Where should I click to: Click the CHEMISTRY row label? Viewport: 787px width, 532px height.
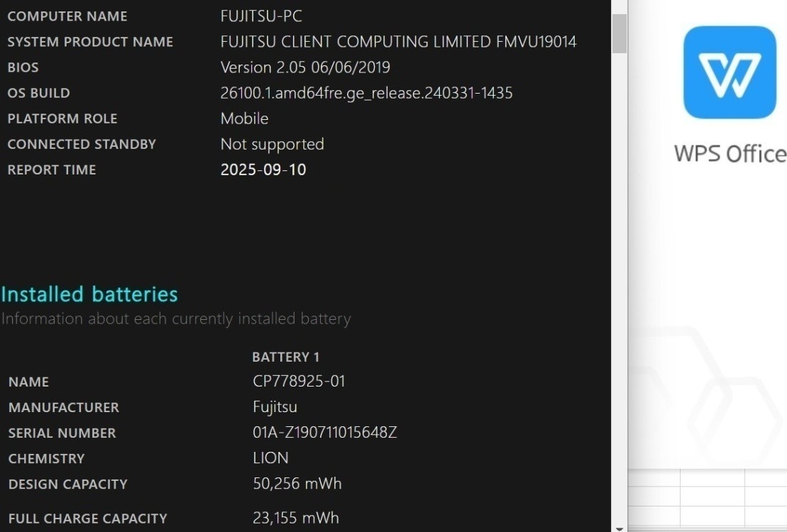(x=46, y=459)
